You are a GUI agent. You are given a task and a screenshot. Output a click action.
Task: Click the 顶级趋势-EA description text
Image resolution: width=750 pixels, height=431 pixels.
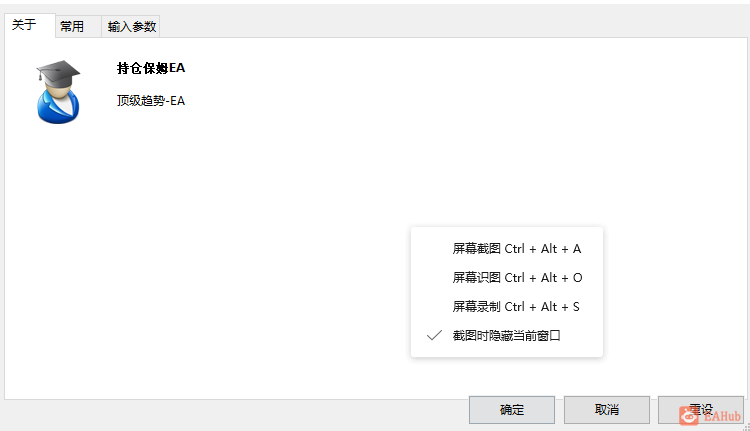tap(151, 100)
